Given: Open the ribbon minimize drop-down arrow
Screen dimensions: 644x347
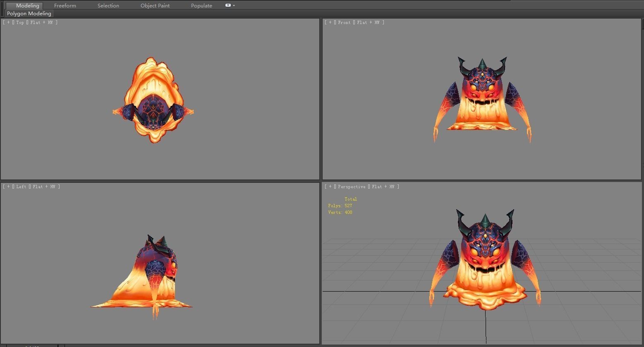Looking at the screenshot, I should tap(234, 5).
